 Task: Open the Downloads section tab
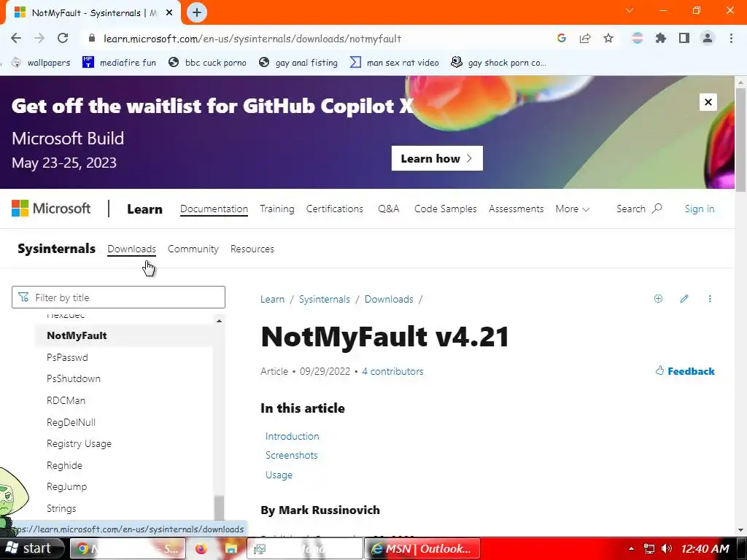coord(131,249)
